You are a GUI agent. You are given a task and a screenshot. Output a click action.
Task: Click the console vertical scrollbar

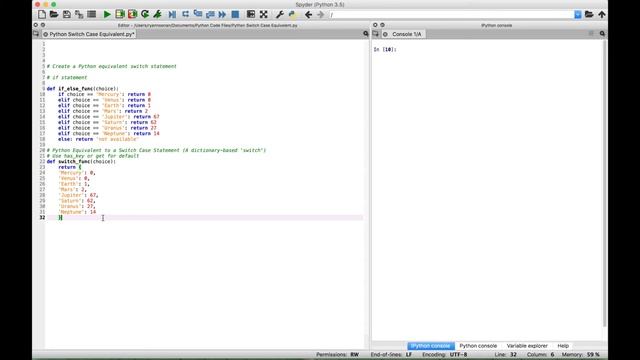(x=604, y=184)
